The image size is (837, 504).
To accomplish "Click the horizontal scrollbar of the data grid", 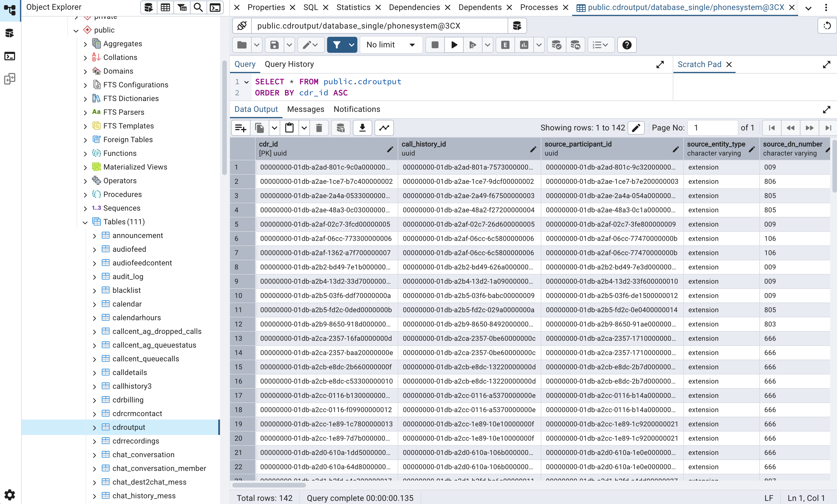I will click(269, 485).
